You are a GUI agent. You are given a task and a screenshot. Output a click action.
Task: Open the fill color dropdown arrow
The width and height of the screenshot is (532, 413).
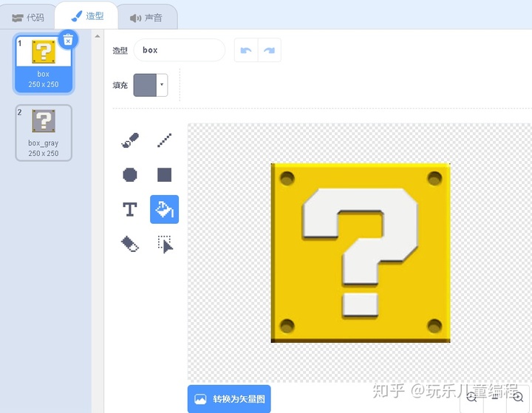162,85
